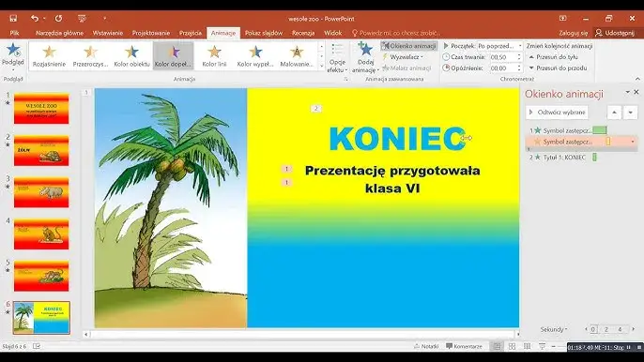Click the 'Powiedz mi, co chcesz zrobić' box

pos(396,33)
